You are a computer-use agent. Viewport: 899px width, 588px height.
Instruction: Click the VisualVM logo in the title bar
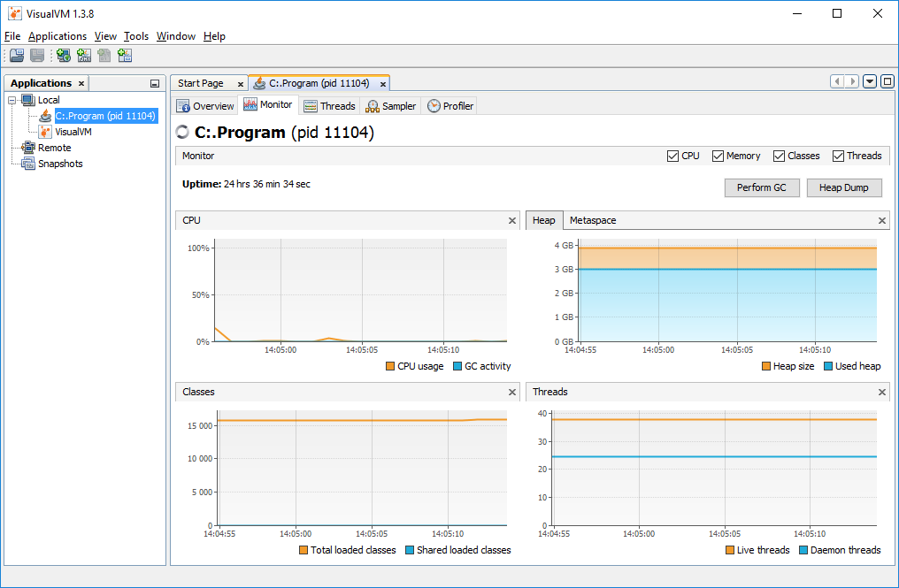point(15,13)
